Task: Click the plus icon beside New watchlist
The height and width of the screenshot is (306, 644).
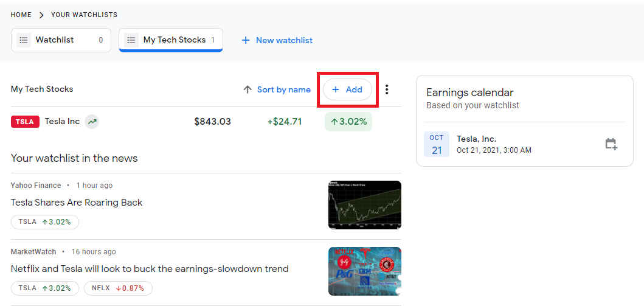Action: click(246, 40)
